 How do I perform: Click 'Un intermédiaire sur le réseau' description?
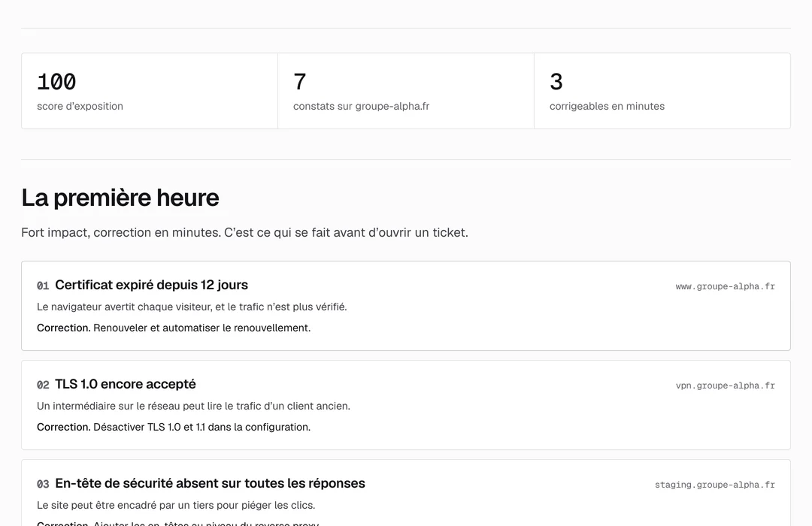tap(193, 406)
